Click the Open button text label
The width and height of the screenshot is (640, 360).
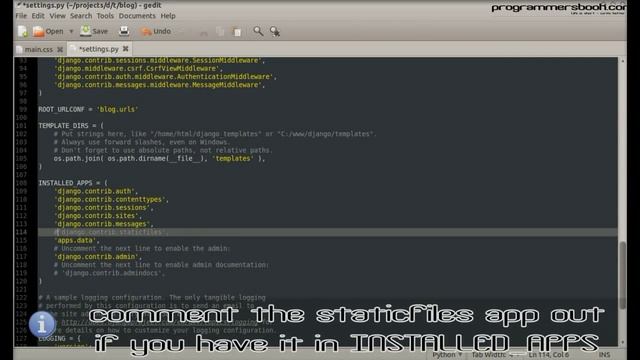(54, 31)
